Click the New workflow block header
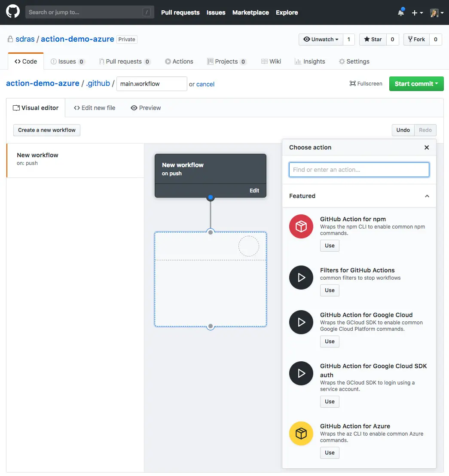Viewport: 449px width, 476px height. click(x=211, y=169)
